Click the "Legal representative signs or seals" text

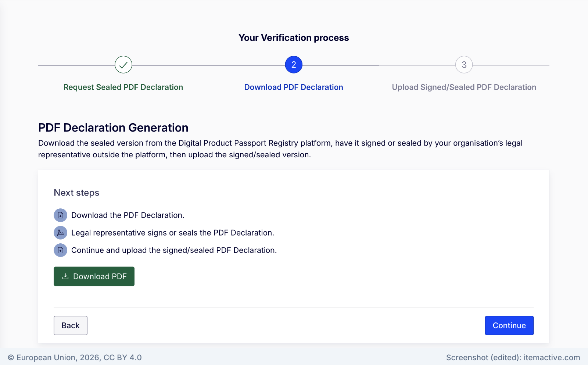(134, 233)
